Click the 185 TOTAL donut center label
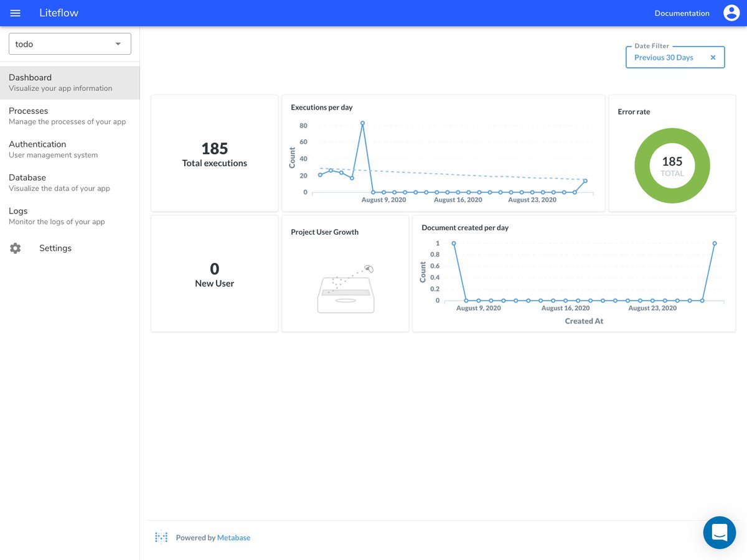Image resolution: width=747 pixels, height=560 pixels. pyautogui.click(x=672, y=166)
